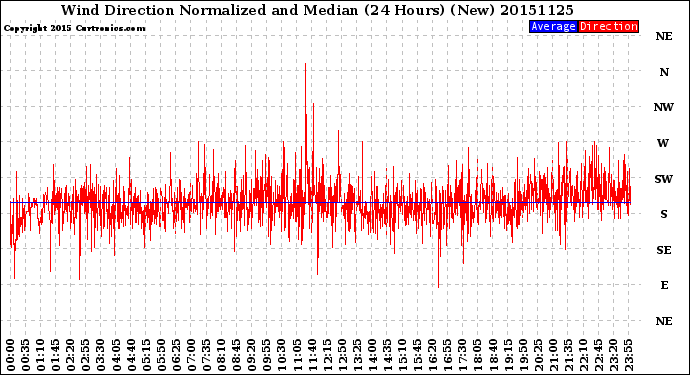Click the 12:50 time label
This screenshot has width=690, height=375.
pyautogui.click(x=342, y=355)
